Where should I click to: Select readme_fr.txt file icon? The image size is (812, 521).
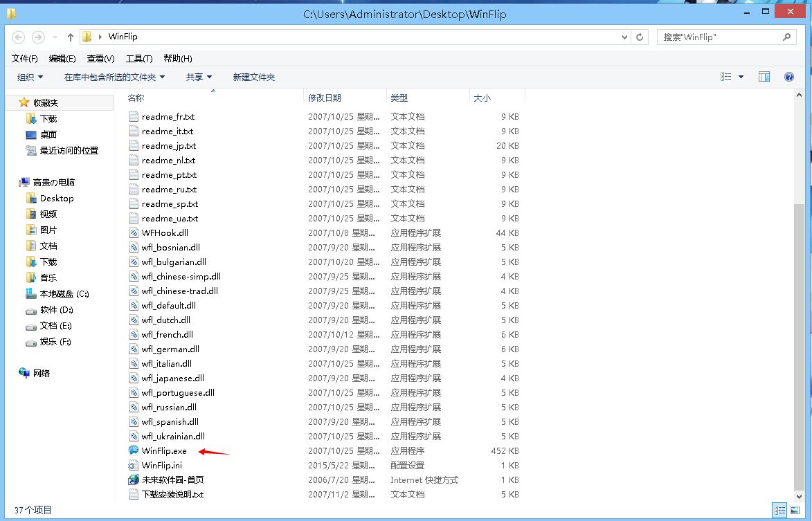134,116
